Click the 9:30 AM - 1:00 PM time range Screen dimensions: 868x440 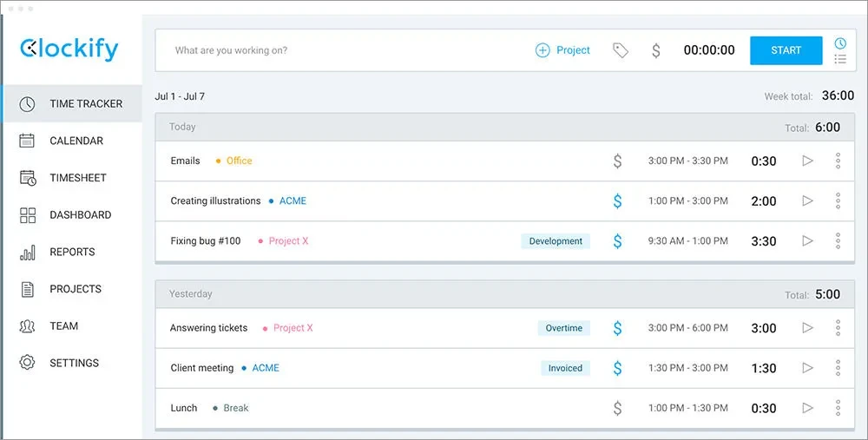pos(688,241)
